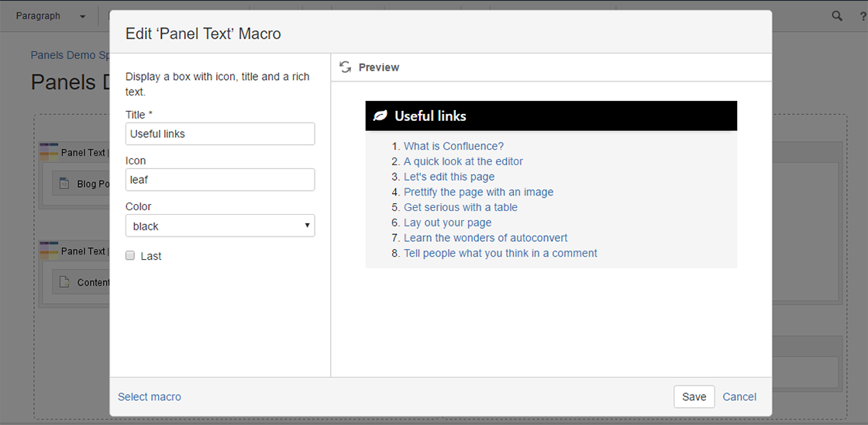Image resolution: width=868 pixels, height=425 pixels.
Task: Click the Preview label to refresh
Action: pyautogui.click(x=379, y=67)
